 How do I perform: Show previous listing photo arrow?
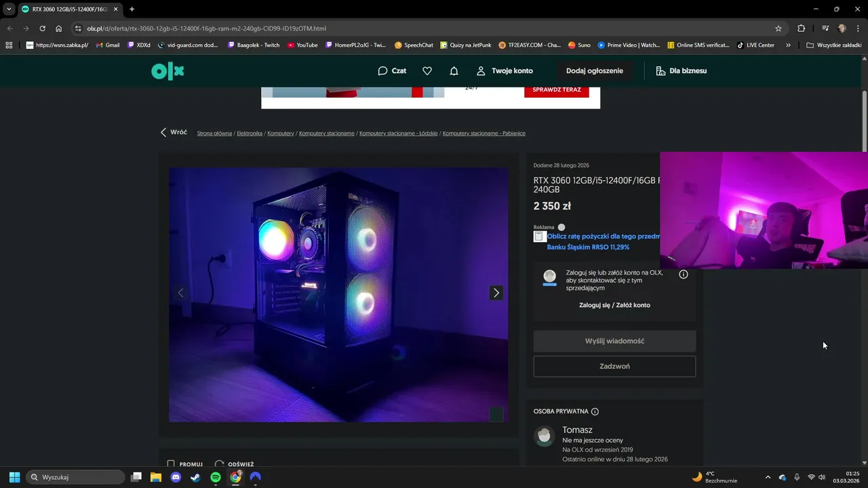coord(180,293)
